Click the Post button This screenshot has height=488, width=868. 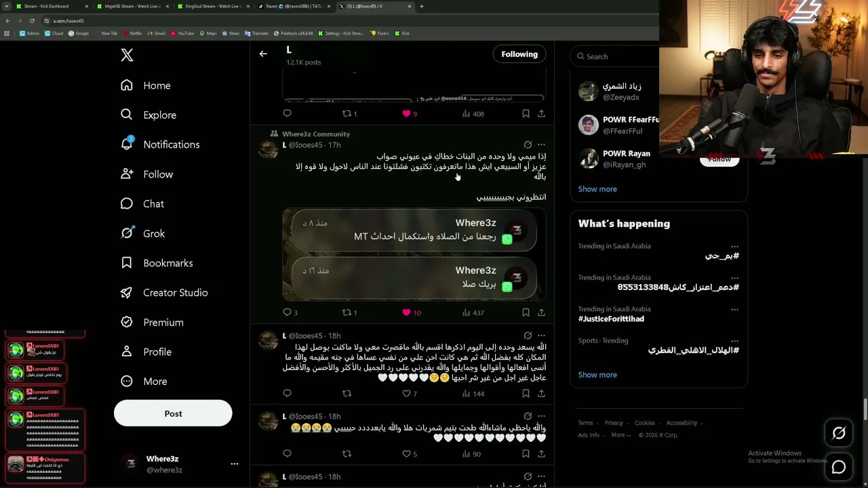(173, 413)
